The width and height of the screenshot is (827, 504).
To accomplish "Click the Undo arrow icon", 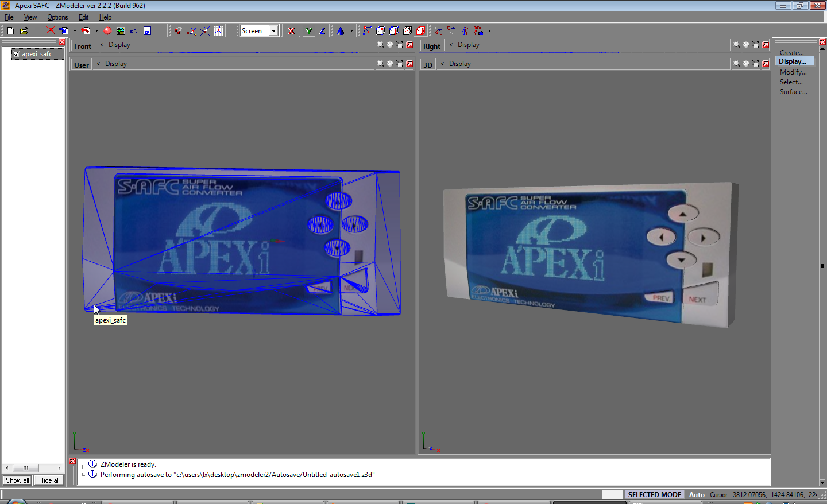I will [x=134, y=30].
